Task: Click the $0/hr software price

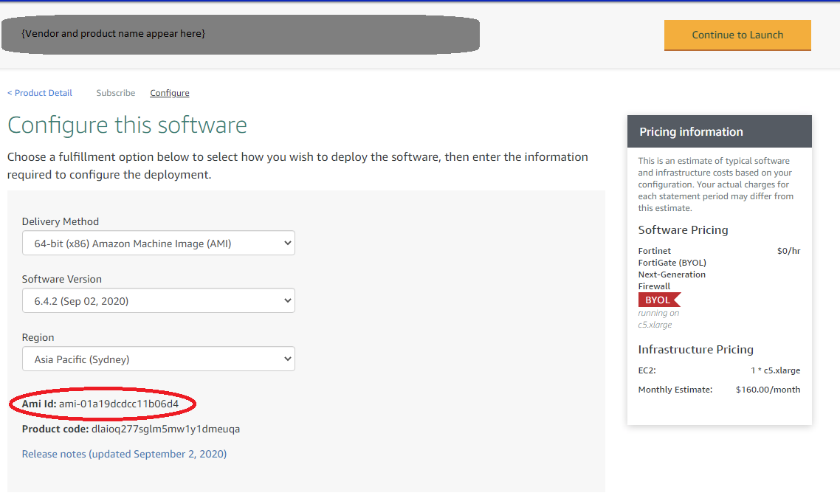Action: point(788,251)
